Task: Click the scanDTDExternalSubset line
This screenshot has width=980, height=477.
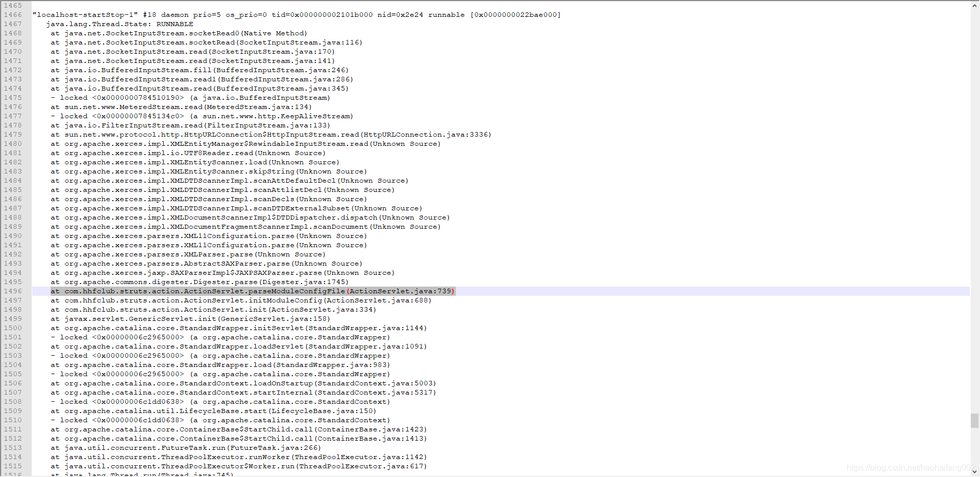Action: pos(236,208)
